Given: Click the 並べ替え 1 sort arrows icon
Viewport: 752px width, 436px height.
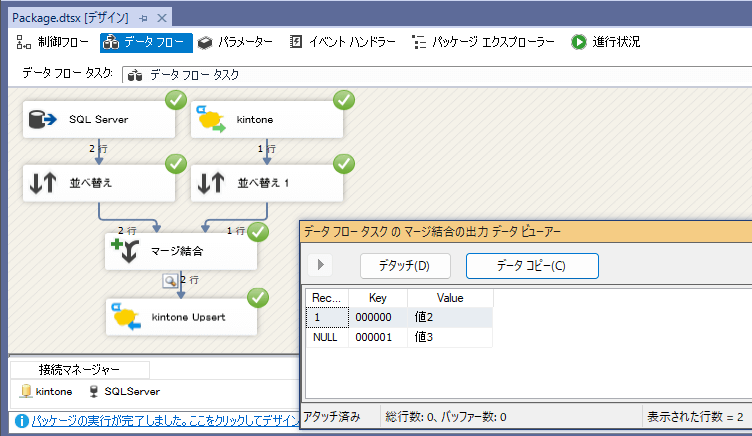Looking at the screenshot, I should click(211, 183).
